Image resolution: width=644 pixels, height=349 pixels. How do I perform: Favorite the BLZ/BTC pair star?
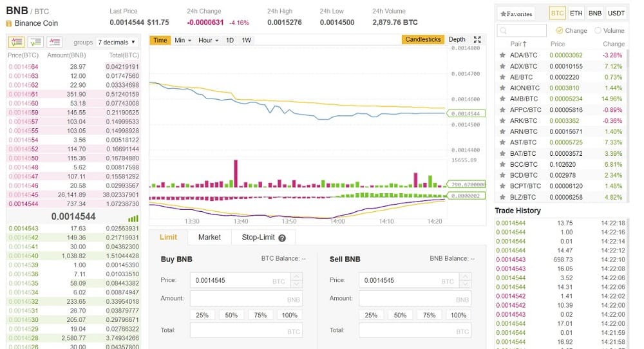pyautogui.click(x=502, y=197)
